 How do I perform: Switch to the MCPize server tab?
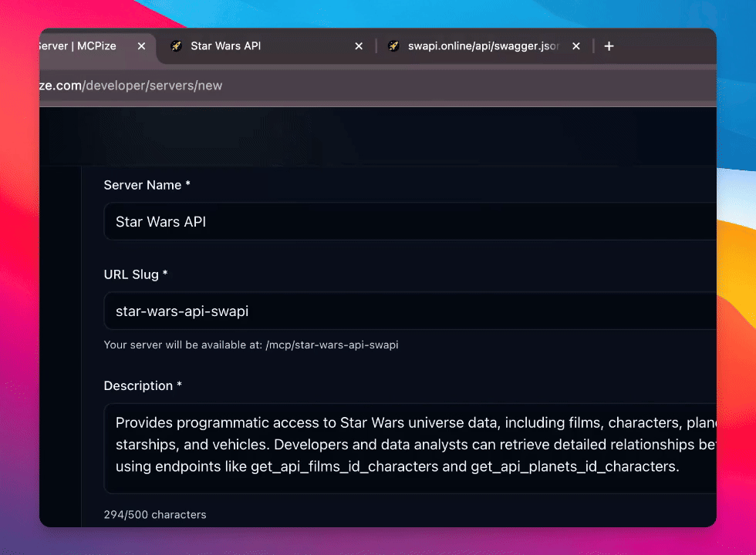77,46
